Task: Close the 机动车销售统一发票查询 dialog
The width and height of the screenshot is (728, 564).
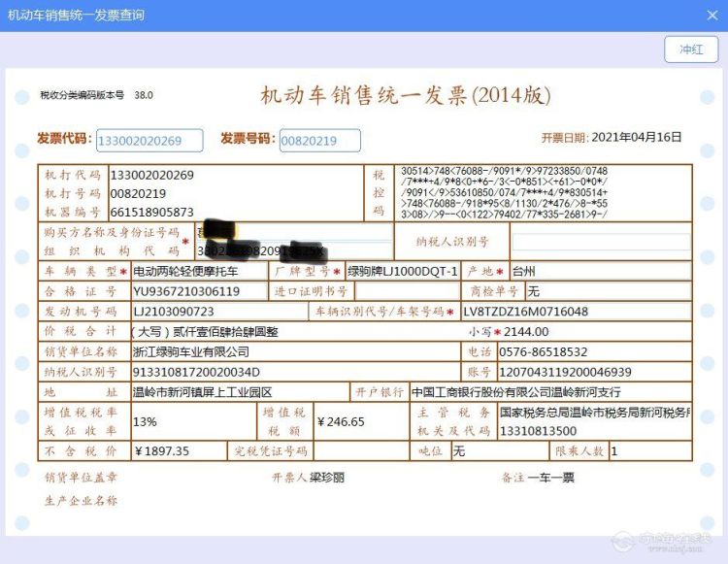Action: (x=711, y=16)
